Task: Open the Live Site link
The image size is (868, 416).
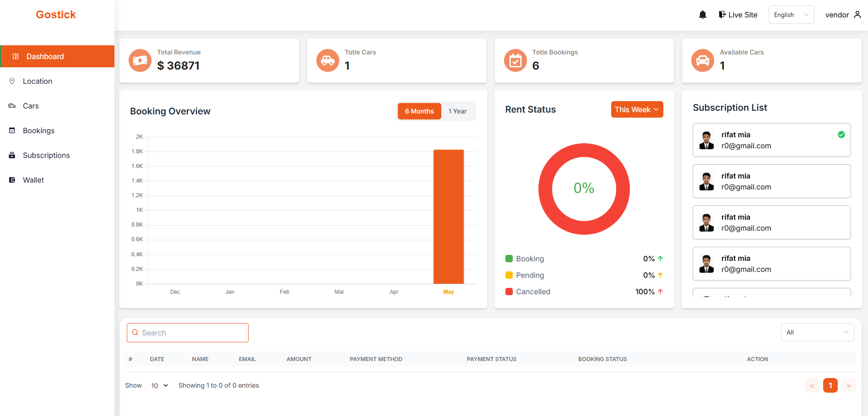Action: [738, 15]
